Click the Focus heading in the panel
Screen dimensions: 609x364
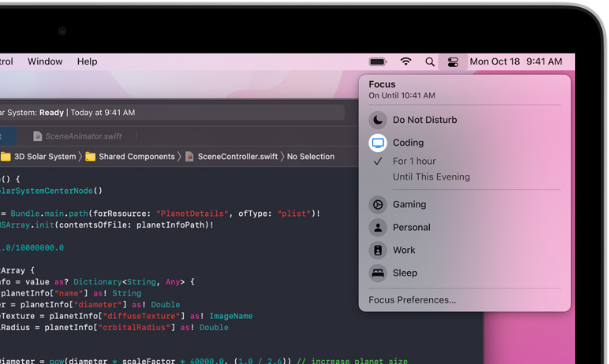[x=382, y=84]
